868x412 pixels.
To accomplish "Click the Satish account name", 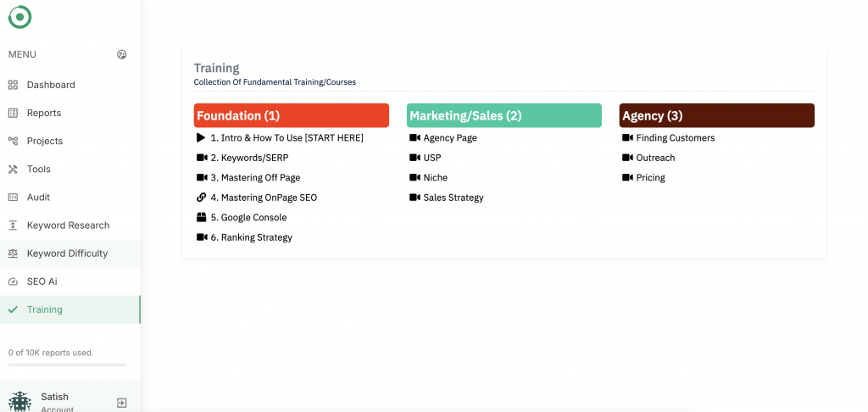I will tap(55, 397).
